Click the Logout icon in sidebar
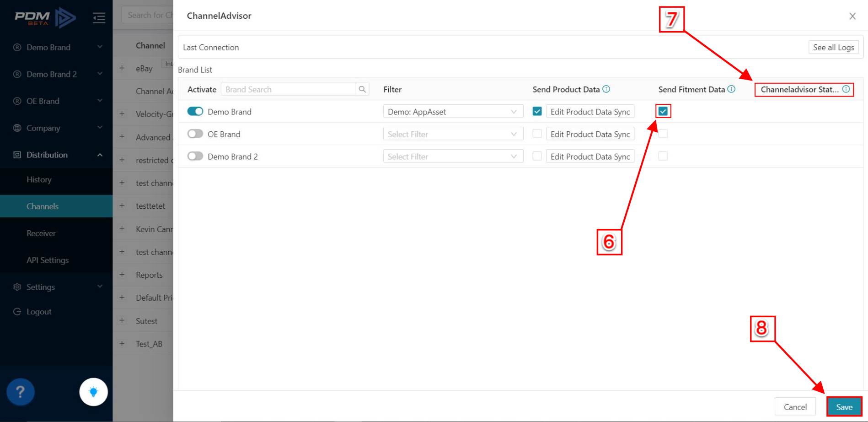Viewport: 868px width, 422px height. pyautogui.click(x=17, y=312)
